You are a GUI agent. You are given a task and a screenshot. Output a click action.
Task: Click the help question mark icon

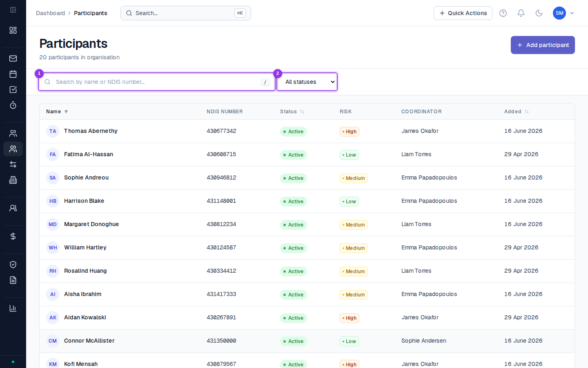point(503,13)
